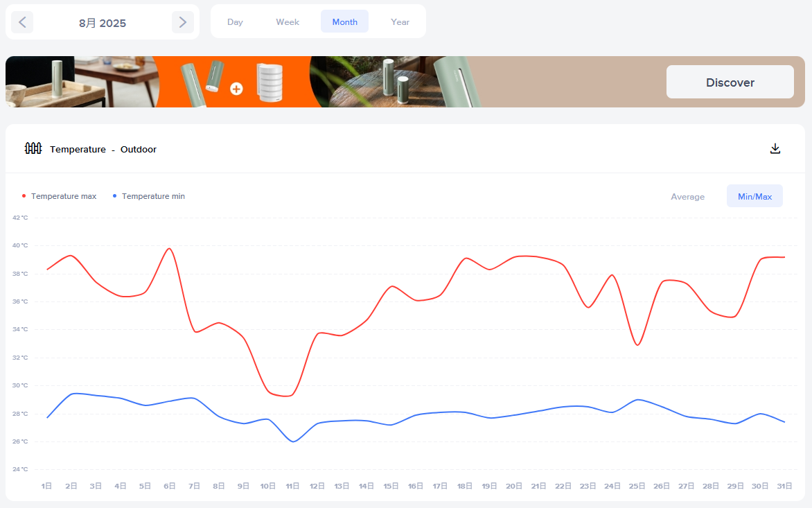Click the red Temperature max legend dot
Image resolution: width=812 pixels, height=508 pixels.
[x=24, y=196]
